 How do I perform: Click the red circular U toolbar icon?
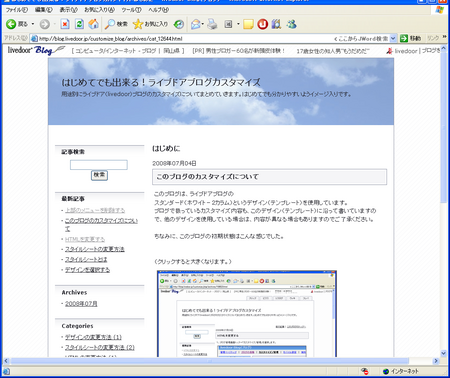(263, 24)
